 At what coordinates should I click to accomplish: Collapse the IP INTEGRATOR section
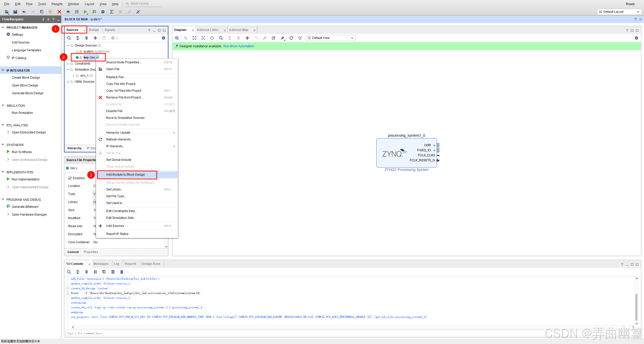pyautogui.click(x=3, y=70)
